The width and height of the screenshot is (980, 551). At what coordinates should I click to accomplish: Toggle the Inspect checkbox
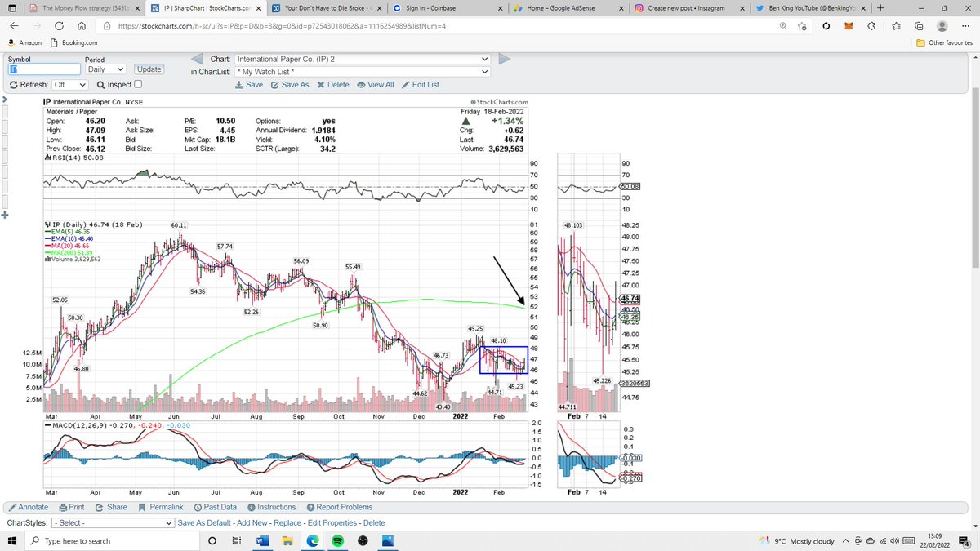(137, 84)
